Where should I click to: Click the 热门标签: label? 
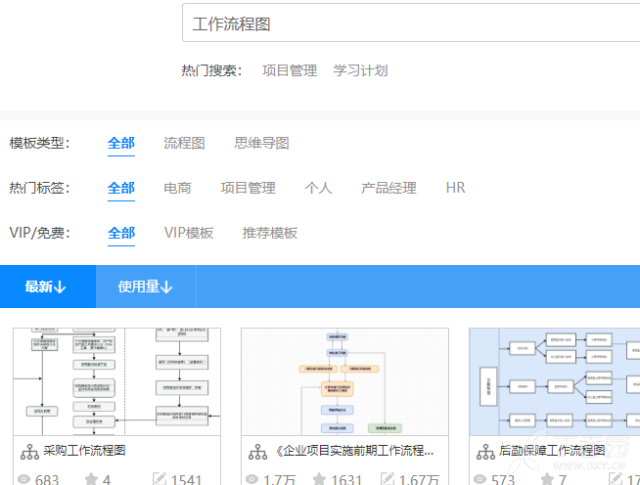pos(40,188)
